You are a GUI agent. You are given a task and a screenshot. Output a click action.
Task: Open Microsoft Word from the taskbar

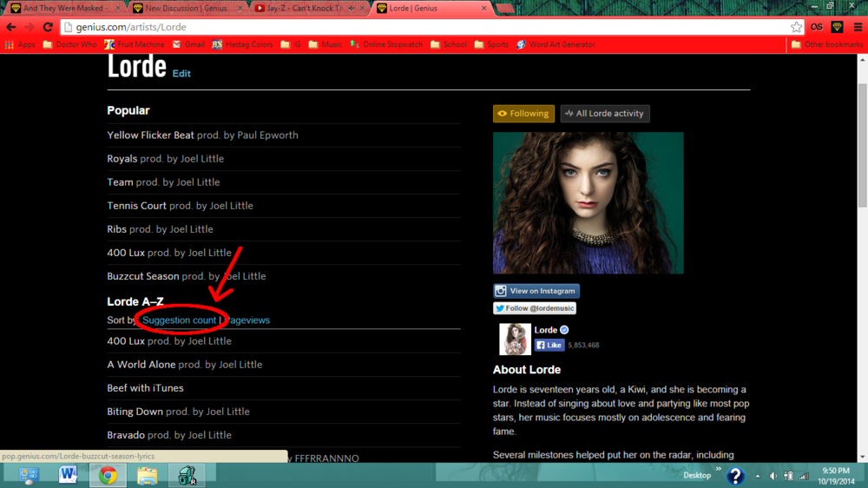[x=69, y=475]
